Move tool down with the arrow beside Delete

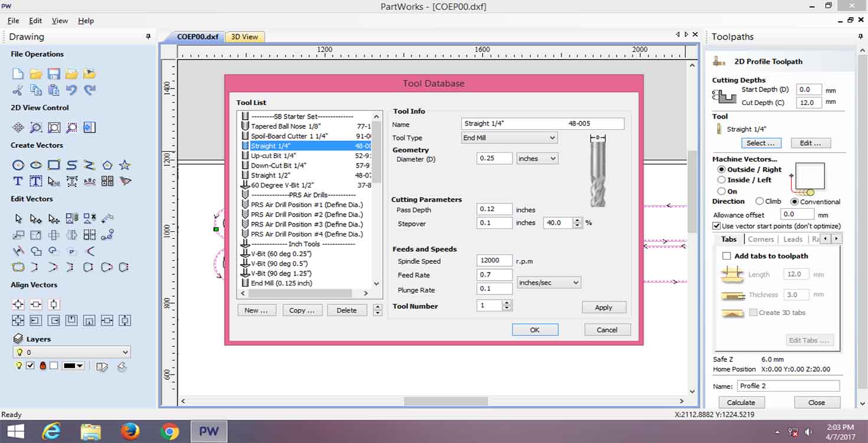(x=378, y=313)
